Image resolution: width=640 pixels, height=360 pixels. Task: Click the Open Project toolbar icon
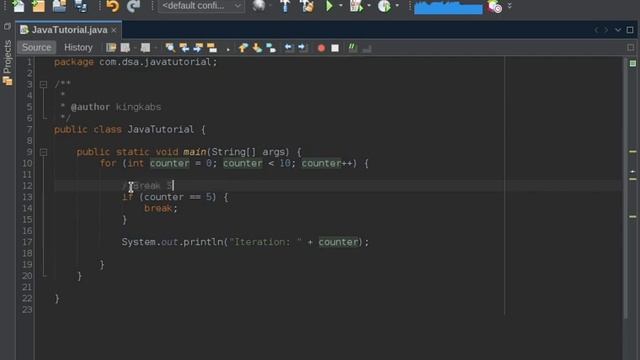click(x=59, y=6)
